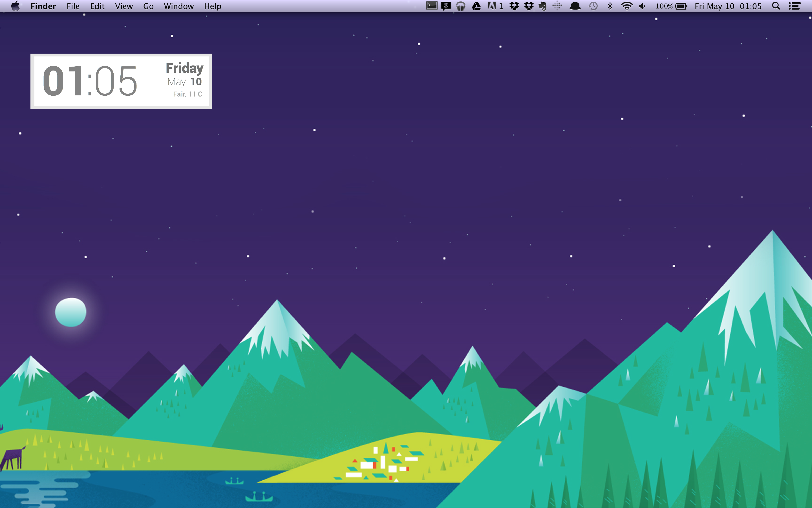Open the Edit menu
812x508 pixels.
(97, 6)
